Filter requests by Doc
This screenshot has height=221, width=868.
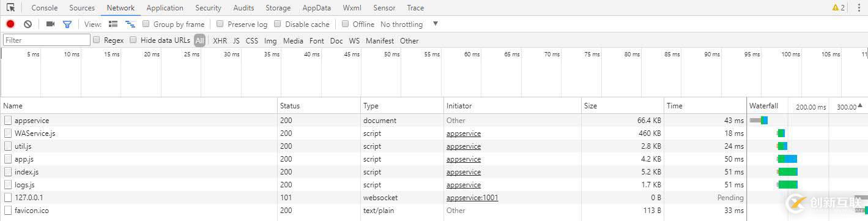336,41
